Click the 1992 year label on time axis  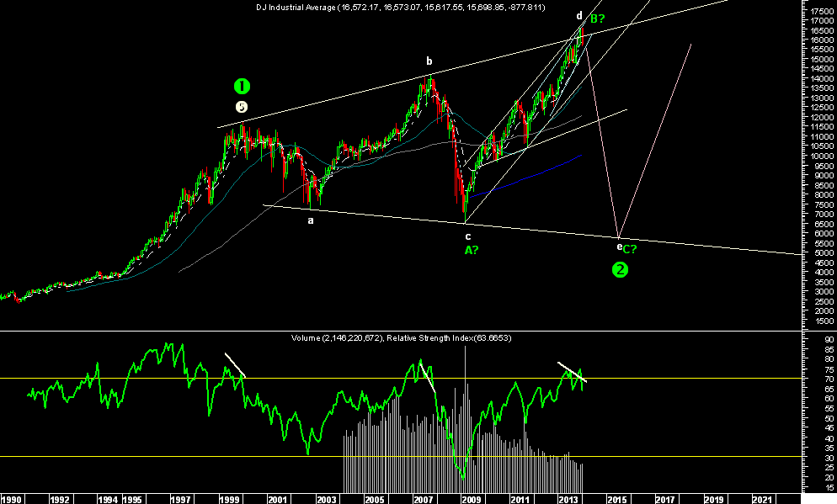(x=59, y=500)
